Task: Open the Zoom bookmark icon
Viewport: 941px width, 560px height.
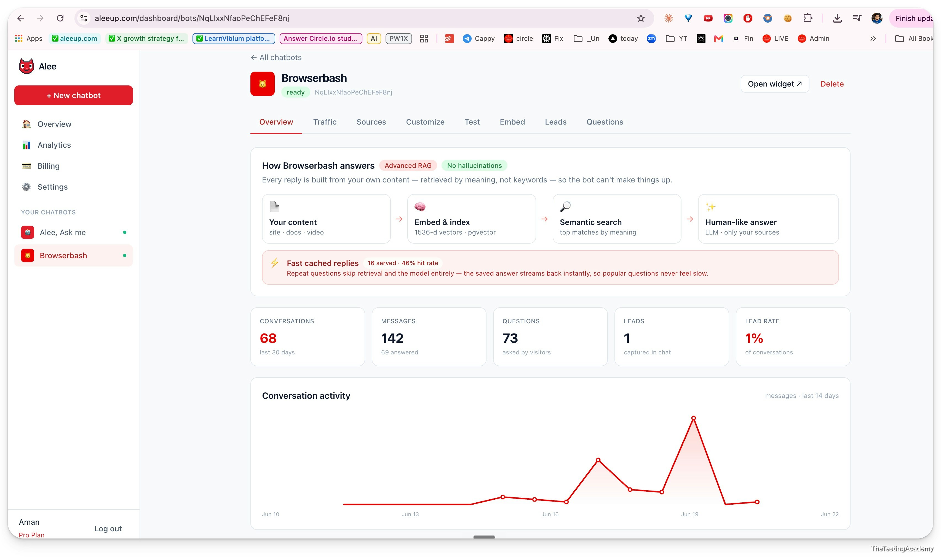Action: tap(651, 39)
